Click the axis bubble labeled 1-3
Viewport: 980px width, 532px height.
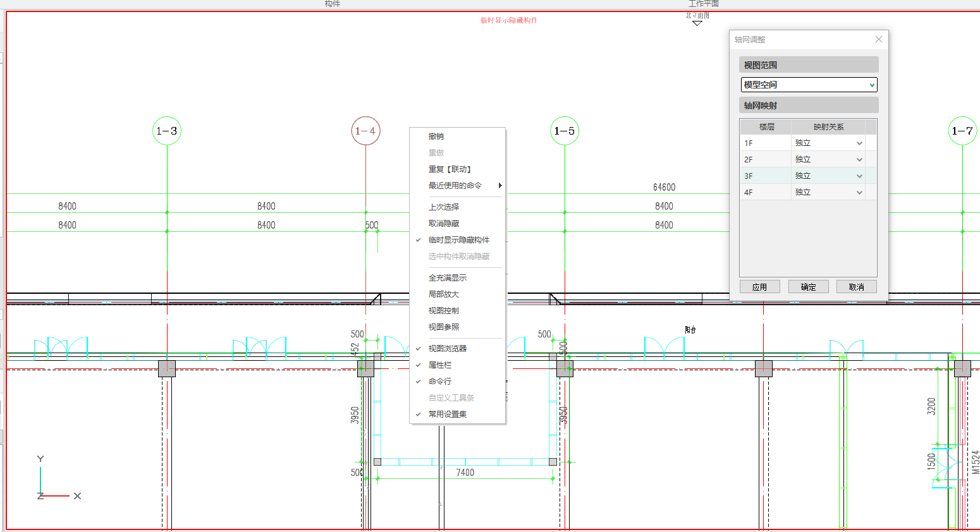tap(167, 131)
